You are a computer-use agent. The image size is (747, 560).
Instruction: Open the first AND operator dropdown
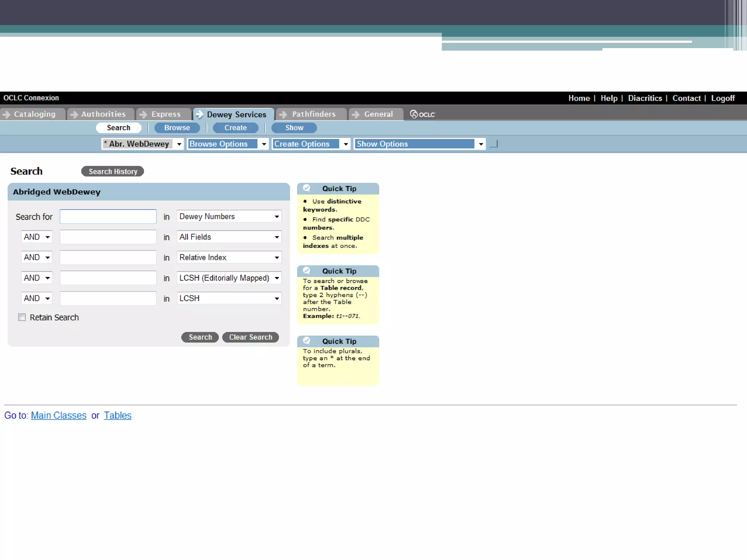tap(37, 237)
